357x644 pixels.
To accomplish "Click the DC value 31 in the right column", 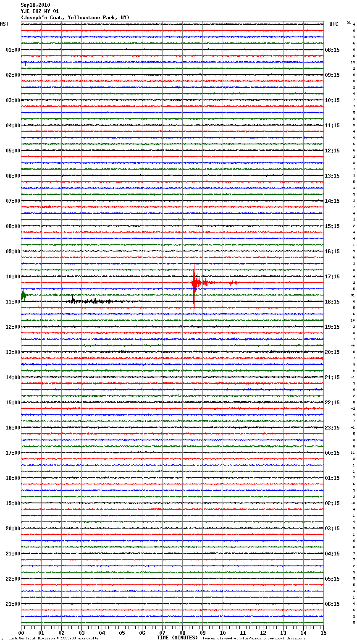I will click(x=353, y=295).
